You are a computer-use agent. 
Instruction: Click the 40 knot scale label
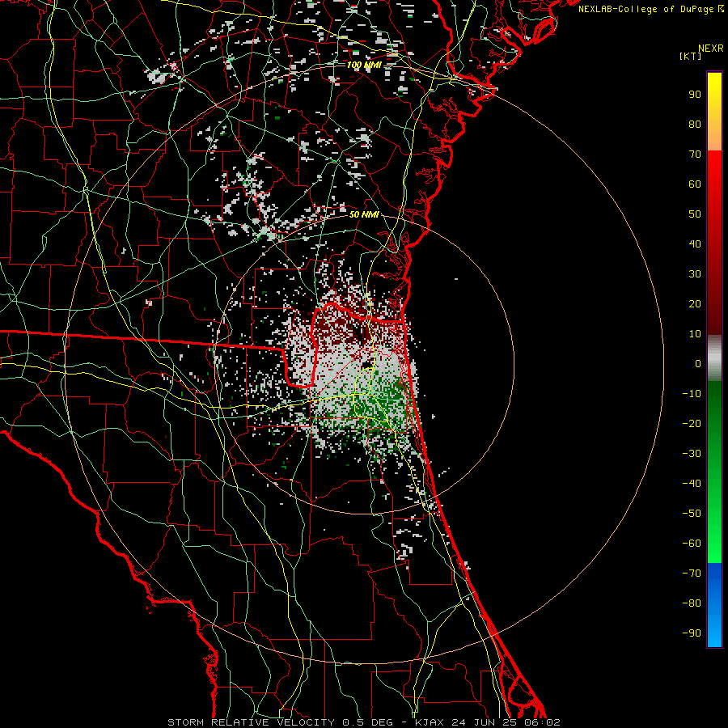[695, 243]
